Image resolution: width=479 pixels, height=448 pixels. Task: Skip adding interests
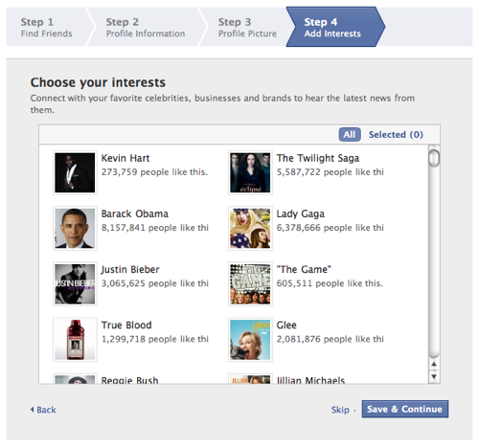tap(340, 410)
